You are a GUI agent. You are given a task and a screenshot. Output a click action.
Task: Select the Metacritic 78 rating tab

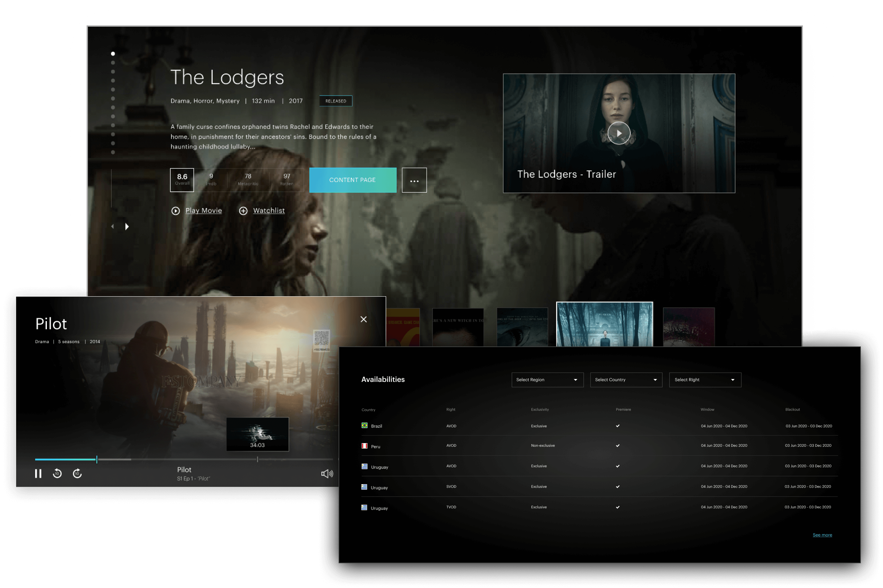coord(248,180)
